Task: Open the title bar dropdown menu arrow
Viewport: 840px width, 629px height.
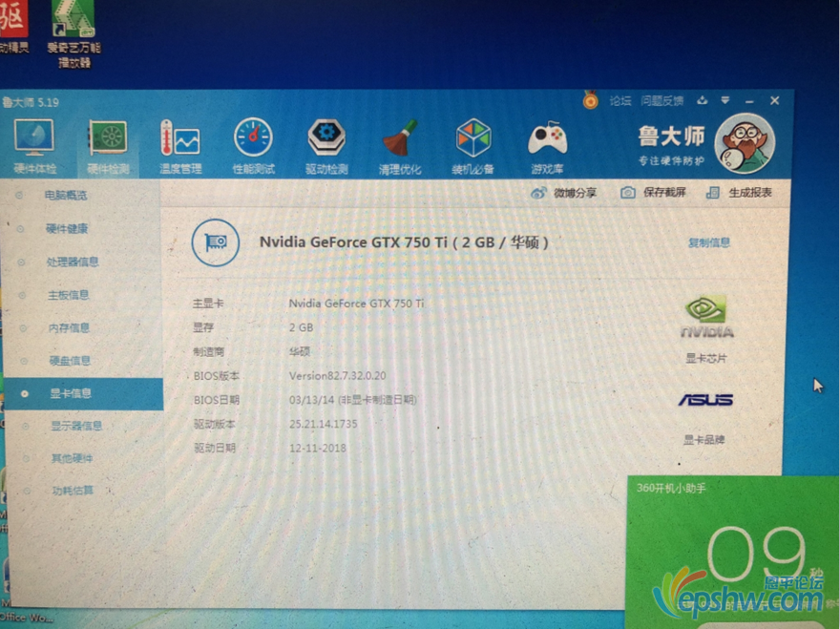Action: tap(725, 100)
